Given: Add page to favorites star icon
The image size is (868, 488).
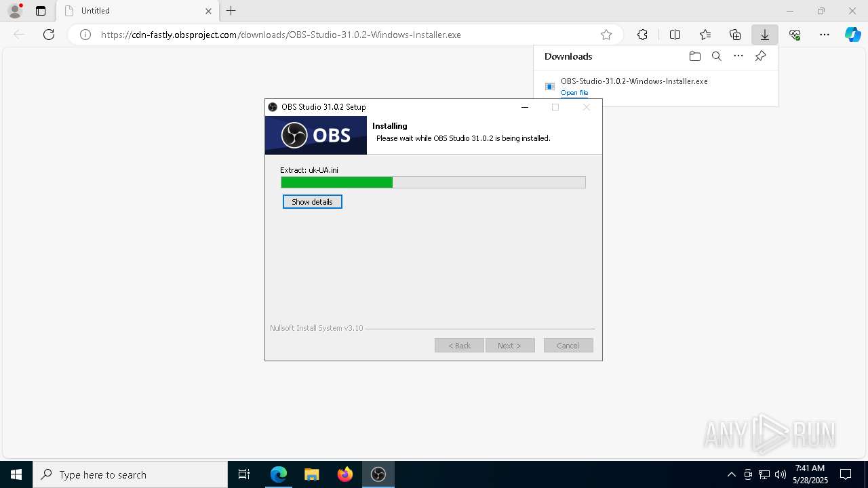Looking at the screenshot, I should tap(606, 35).
